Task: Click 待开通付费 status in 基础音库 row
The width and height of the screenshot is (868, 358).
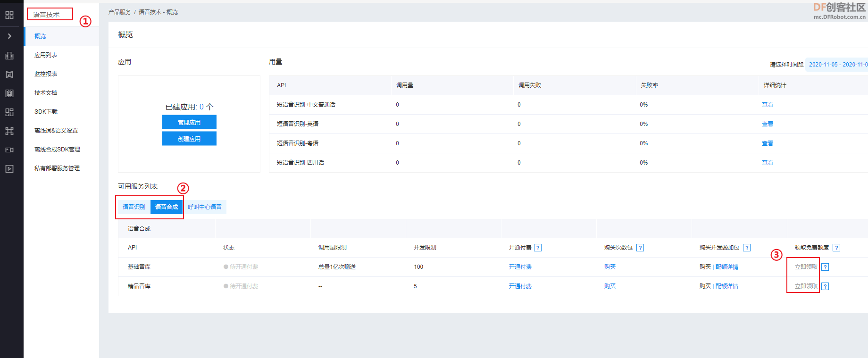Action: [x=241, y=267]
